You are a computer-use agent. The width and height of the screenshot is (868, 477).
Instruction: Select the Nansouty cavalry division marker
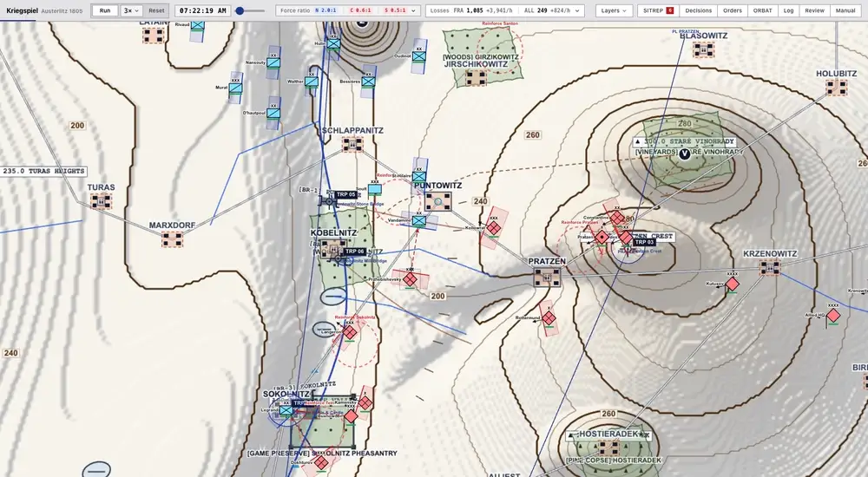(273, 62)
